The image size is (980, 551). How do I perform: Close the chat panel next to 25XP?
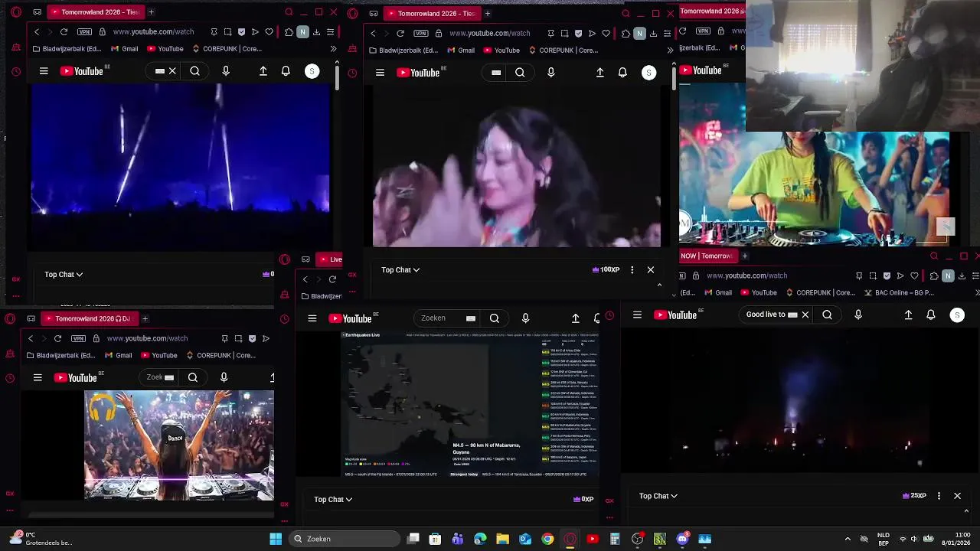pyautogui.click(x=957, y=496)
